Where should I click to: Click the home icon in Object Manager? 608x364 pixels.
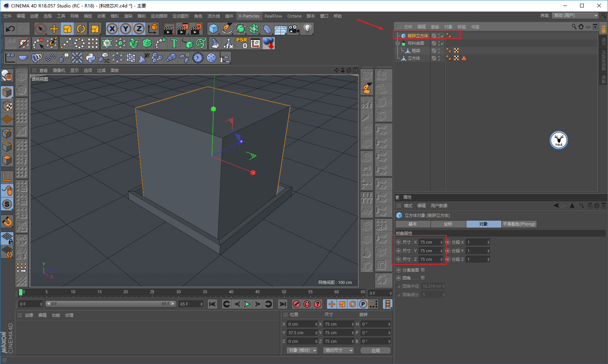(x=581, y=26)
